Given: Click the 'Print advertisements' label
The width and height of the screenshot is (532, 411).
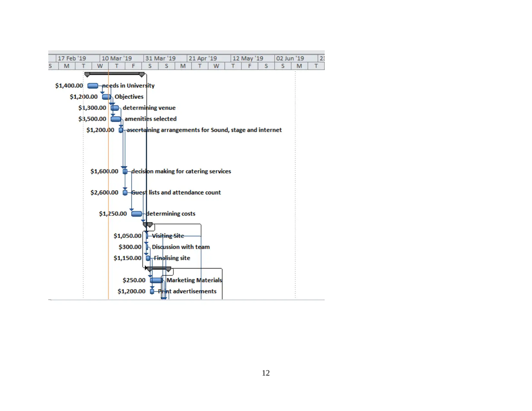Looking at the screenshot, I should tap(187, 291).
